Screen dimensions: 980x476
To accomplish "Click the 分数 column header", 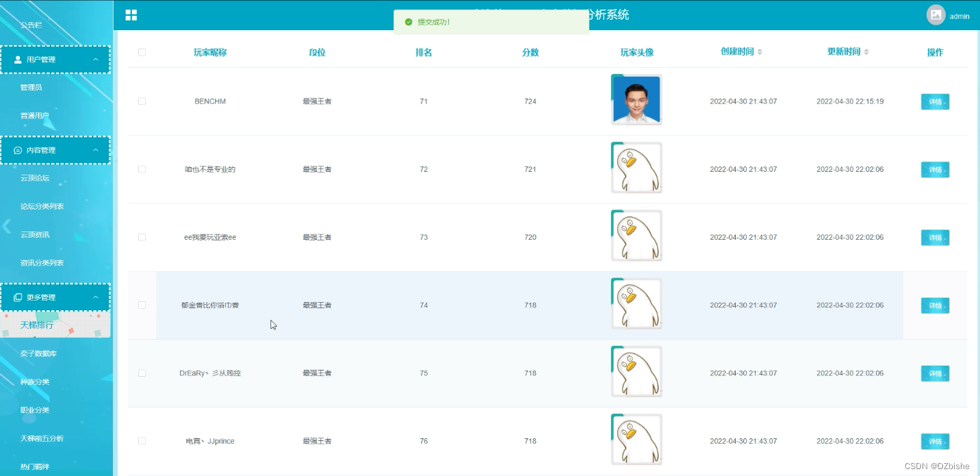I will [530, 52].
